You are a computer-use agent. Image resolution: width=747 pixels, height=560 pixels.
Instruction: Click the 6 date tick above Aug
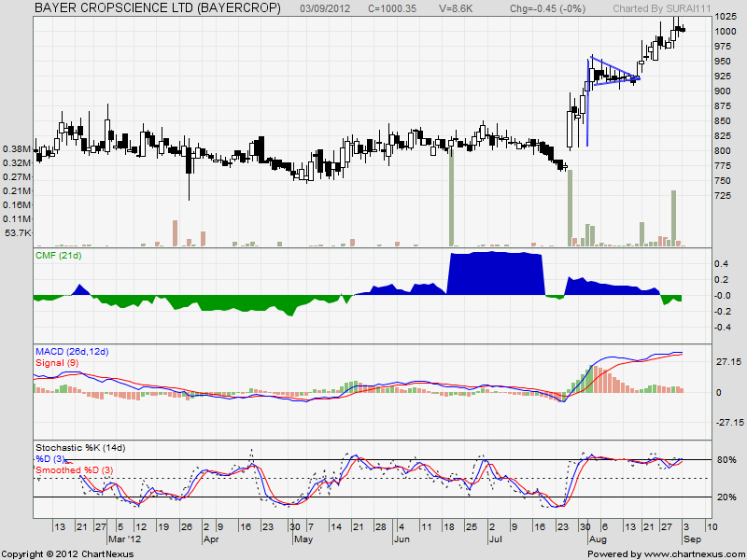click(605, 527)
